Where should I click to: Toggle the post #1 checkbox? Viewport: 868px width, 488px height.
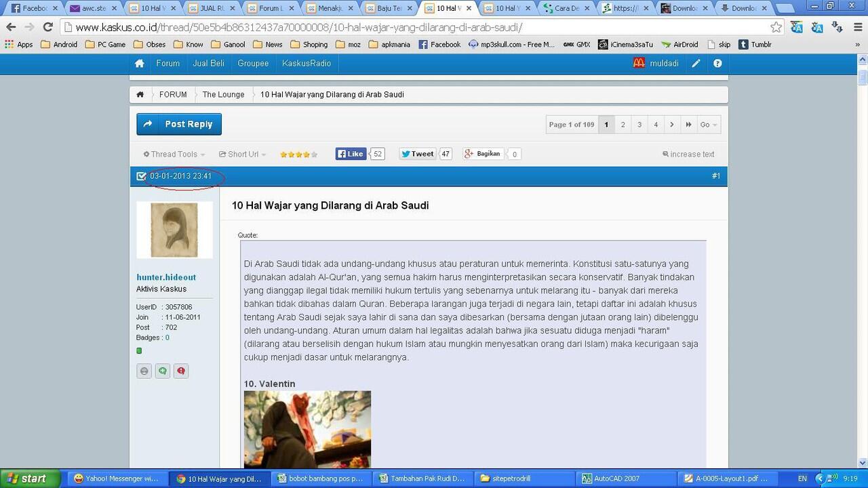pos(141,176)
